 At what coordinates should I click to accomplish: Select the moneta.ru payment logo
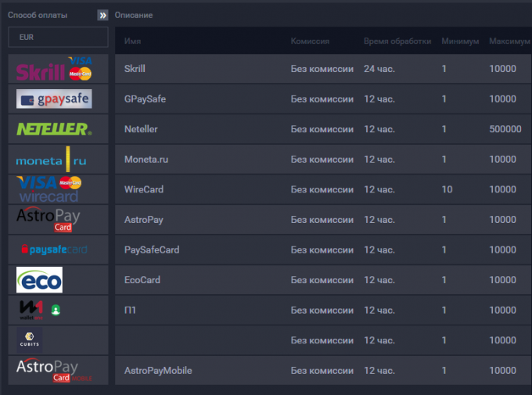51,159
